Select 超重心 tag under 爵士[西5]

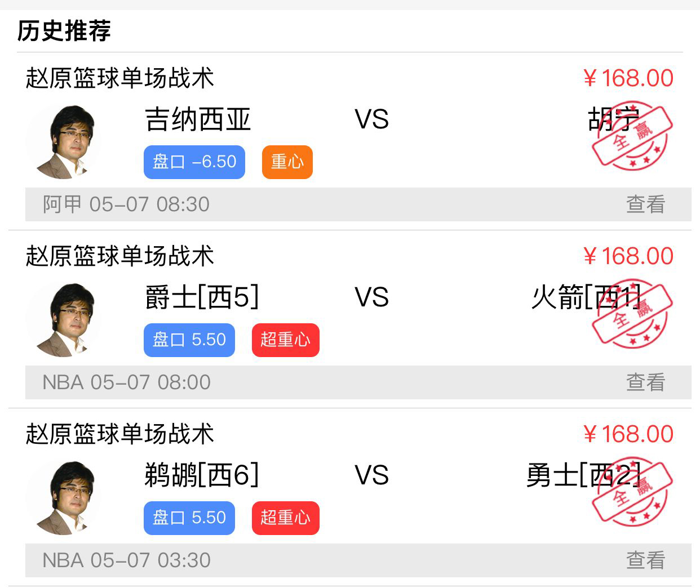(286, 340)
